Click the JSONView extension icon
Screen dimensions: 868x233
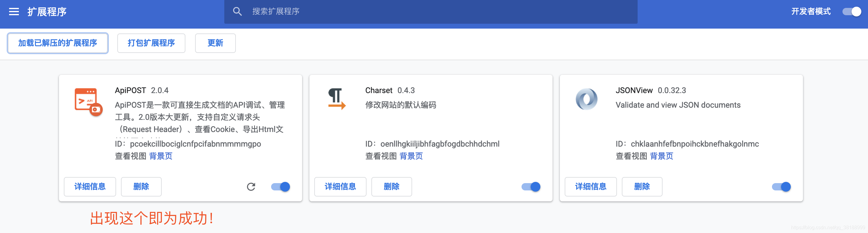(586, 99)
